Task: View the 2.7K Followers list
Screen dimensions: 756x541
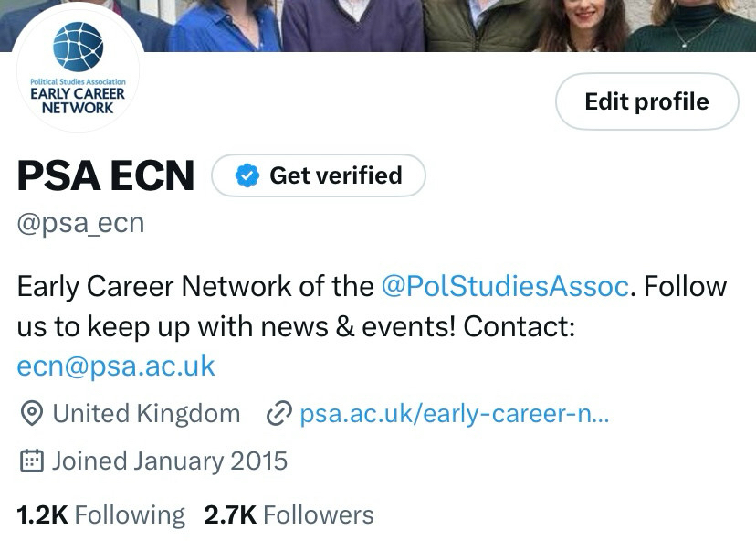Action: [x=289, y=514]
